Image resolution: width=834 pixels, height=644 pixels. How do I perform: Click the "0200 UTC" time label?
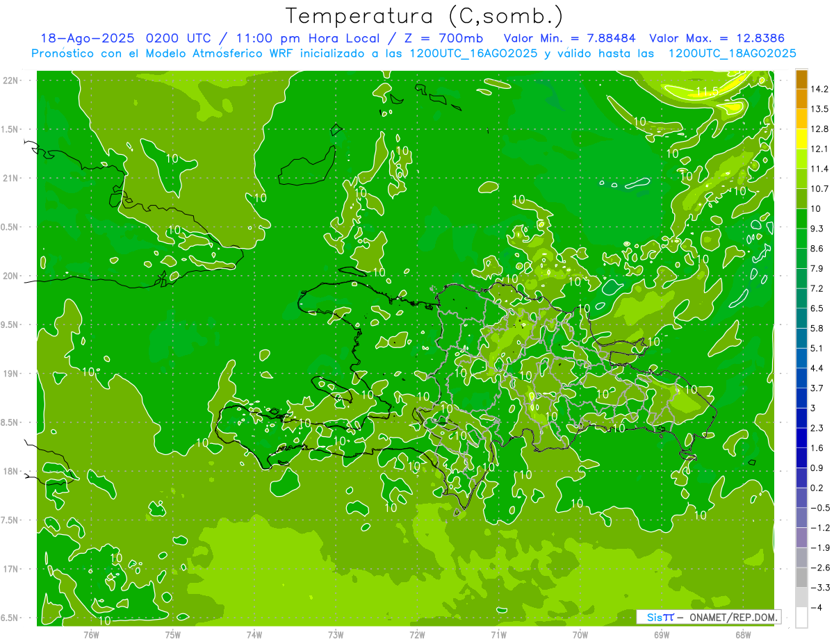(x=179, y=38)
